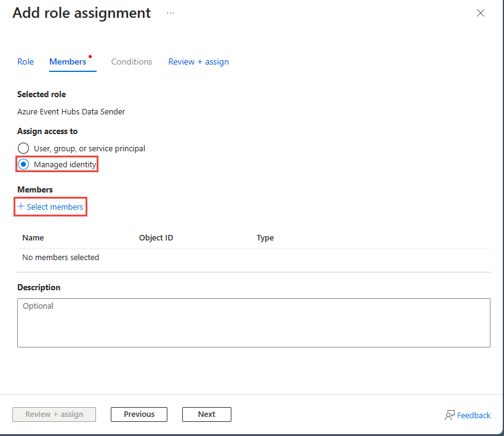Click the Feedback icon at bottom right
The width and height of the screenshot is (504, 436).
(x=449, y=415)
